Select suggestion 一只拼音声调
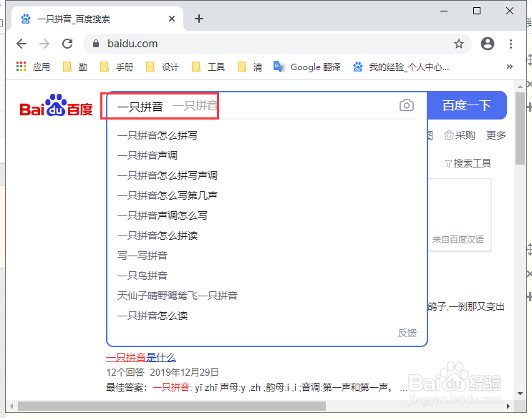 [266, 155]
